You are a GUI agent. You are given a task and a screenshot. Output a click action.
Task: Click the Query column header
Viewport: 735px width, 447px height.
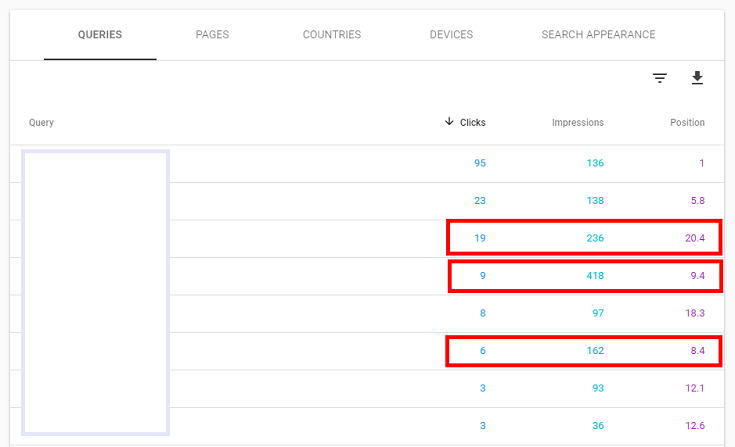41,122
